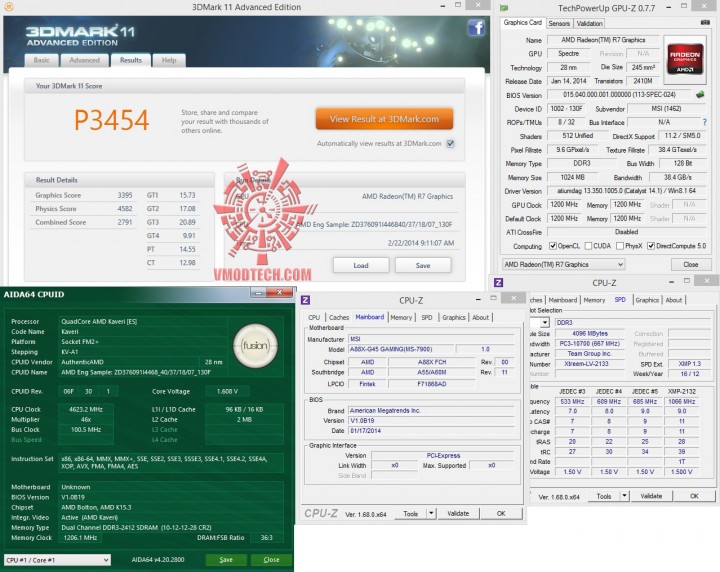Screen dimensions: 720x572
Task: Click OK in CPU-Z SPD window
Action: (x=694, y=496)
